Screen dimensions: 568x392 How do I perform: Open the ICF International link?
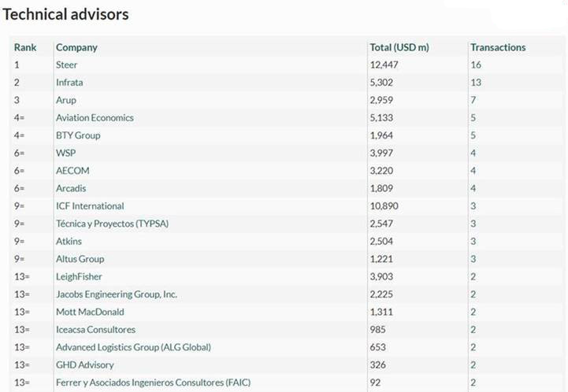(90, 206)
